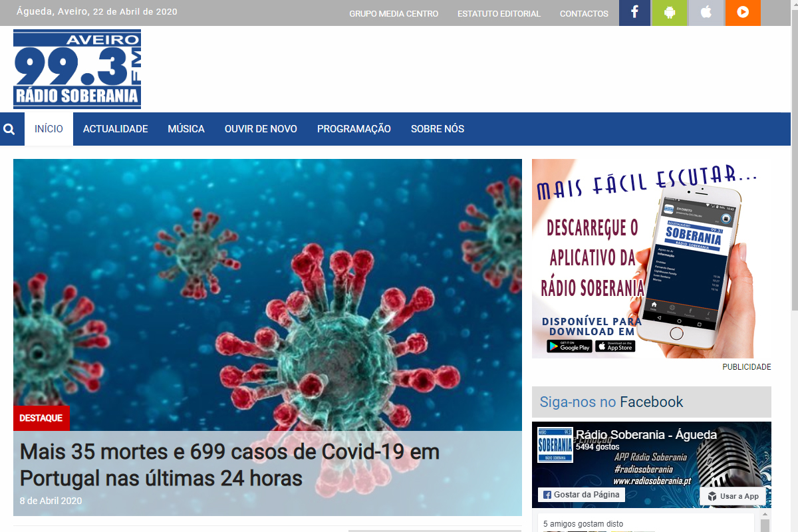The image size is (798, 532).
Task: Click the Rádio Soberania 99.3 FM logo
Action: [77, 69]
